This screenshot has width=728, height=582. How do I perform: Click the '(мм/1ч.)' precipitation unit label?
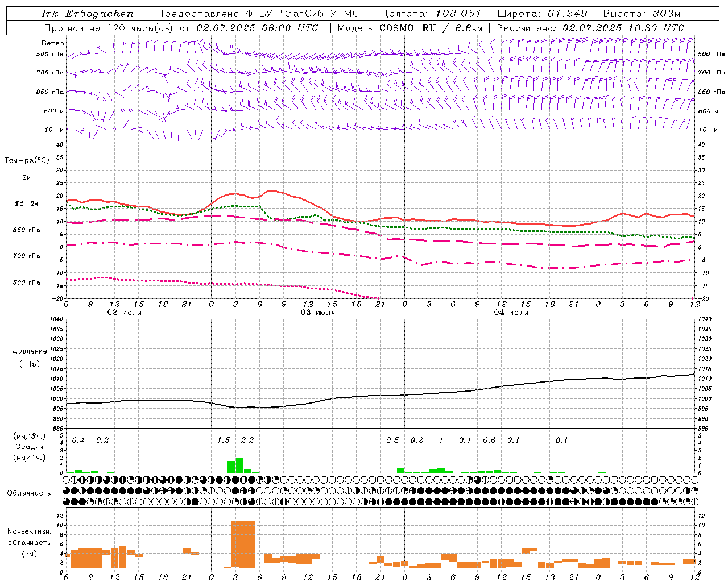(x=30, y=458)
